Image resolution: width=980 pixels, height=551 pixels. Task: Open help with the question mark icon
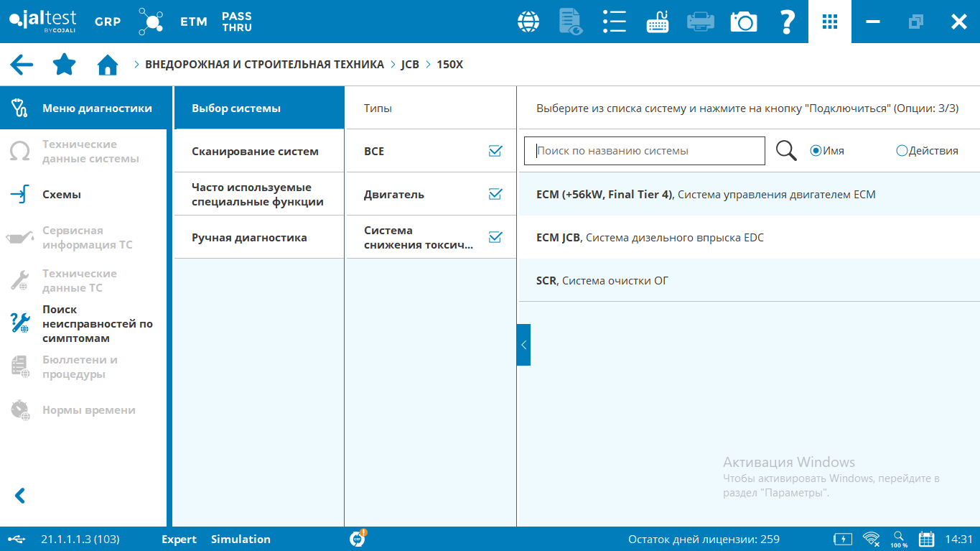pyautogui.click(x=787, y=22)
